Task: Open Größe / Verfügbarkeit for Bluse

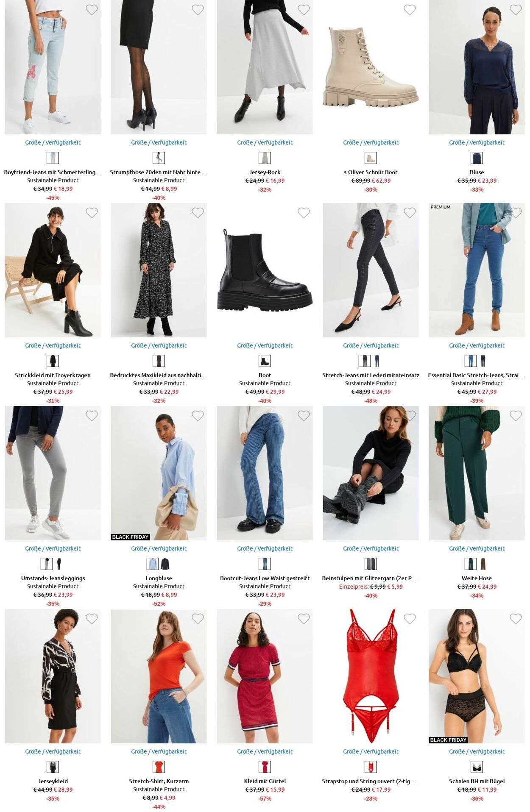Action: [x=477, y=142]
